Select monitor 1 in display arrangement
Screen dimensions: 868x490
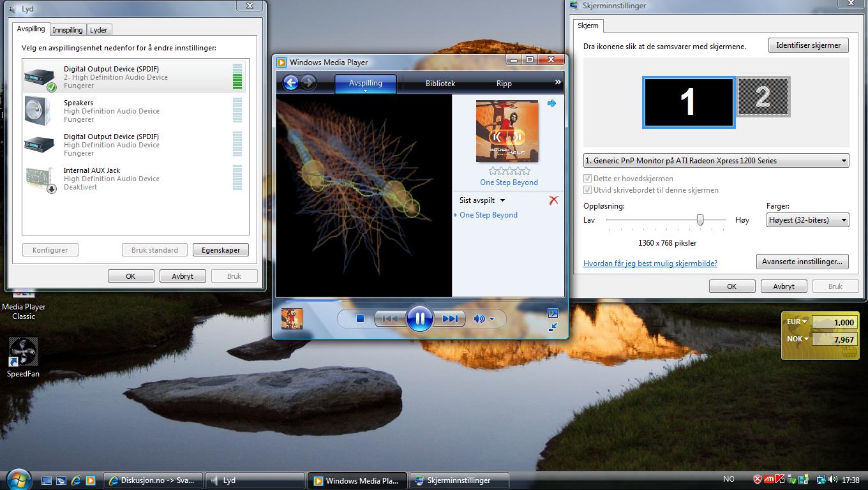[x=689, y=102]
